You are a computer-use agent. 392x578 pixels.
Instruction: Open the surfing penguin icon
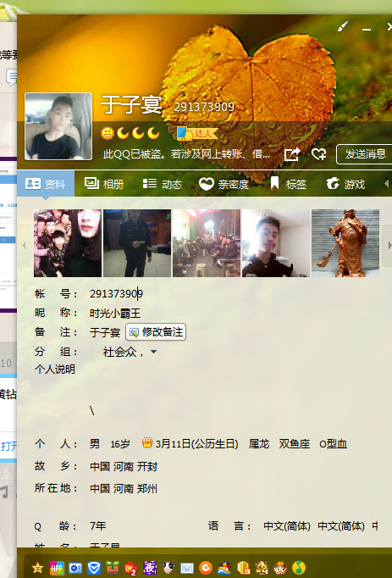point(224,568)
